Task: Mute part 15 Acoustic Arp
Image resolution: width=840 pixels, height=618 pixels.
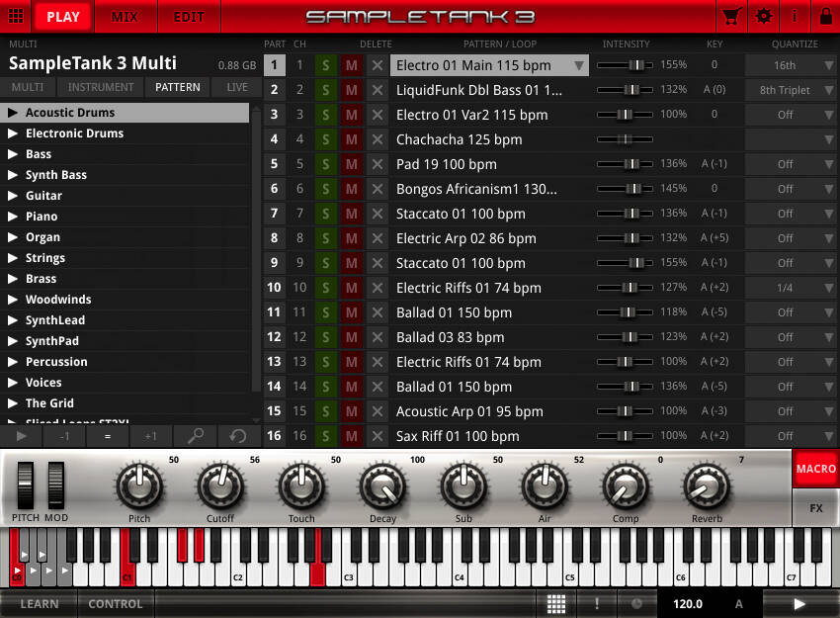Action: tap(352, 411)
